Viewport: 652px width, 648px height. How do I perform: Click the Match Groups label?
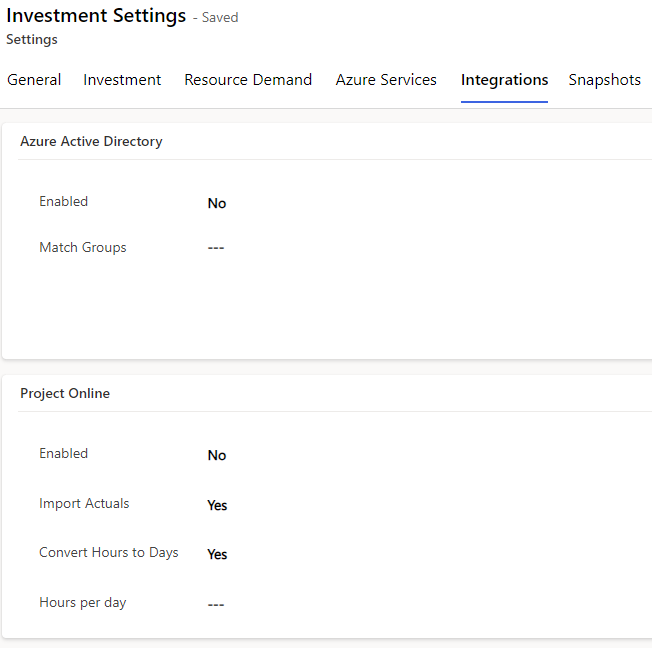(x=83, y=247)
